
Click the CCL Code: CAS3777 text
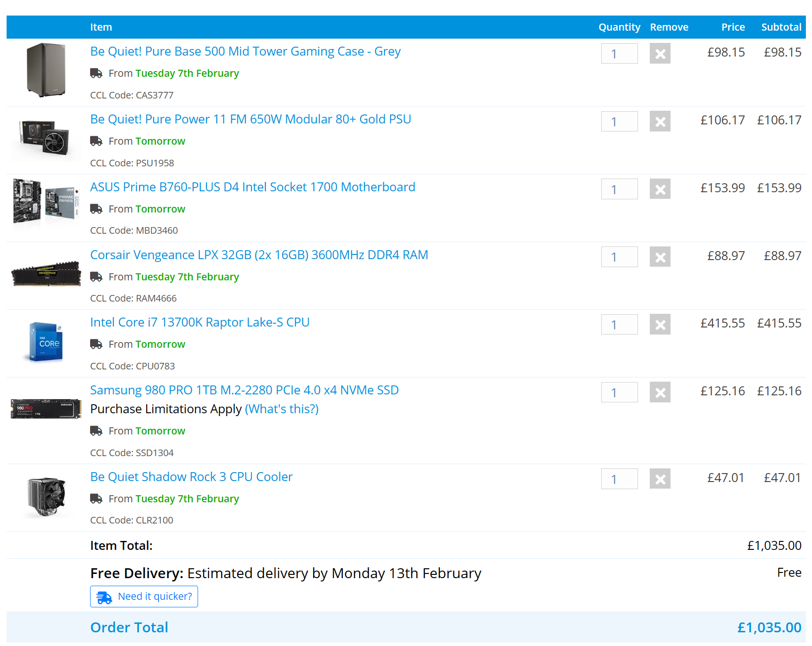point(132,95)
